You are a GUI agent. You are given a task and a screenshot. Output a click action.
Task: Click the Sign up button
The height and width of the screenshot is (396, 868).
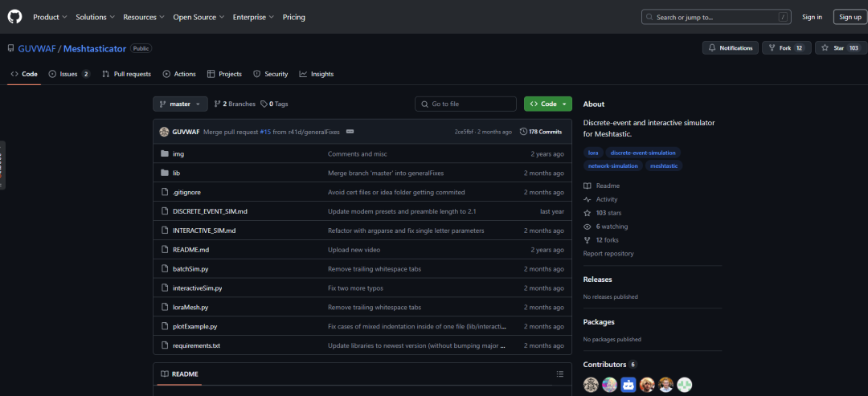tap(850, 17)
